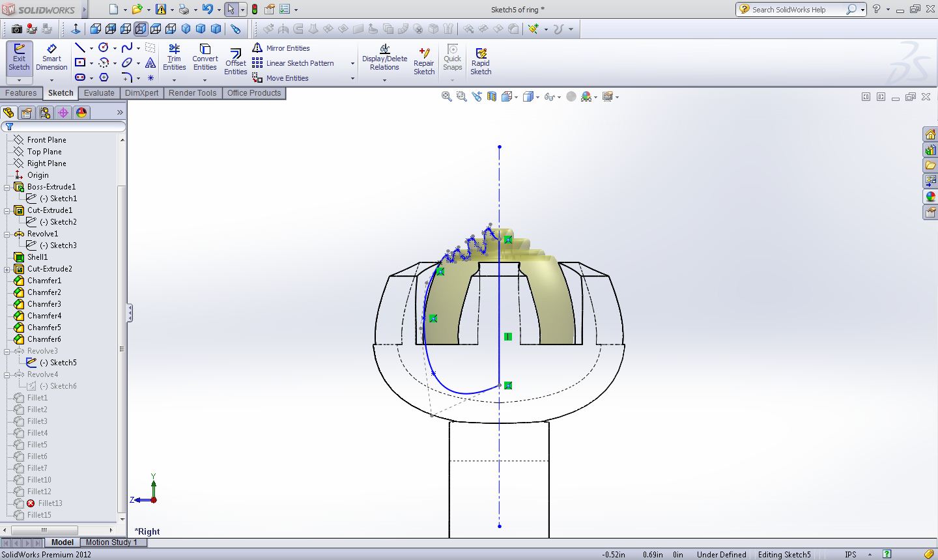Click the Convert Entities tool
The width and height of the screenshot is (938, 560).
[x=205, y=58]
